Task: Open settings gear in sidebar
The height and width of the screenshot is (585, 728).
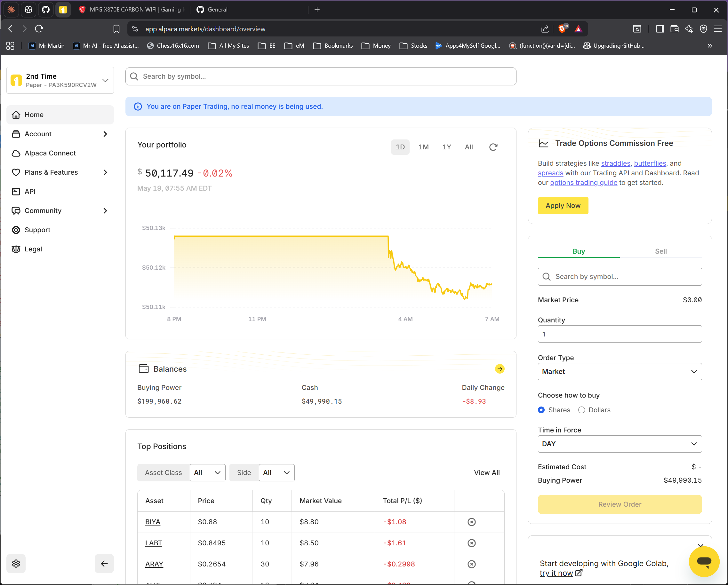Action: [x=16, y=563]
